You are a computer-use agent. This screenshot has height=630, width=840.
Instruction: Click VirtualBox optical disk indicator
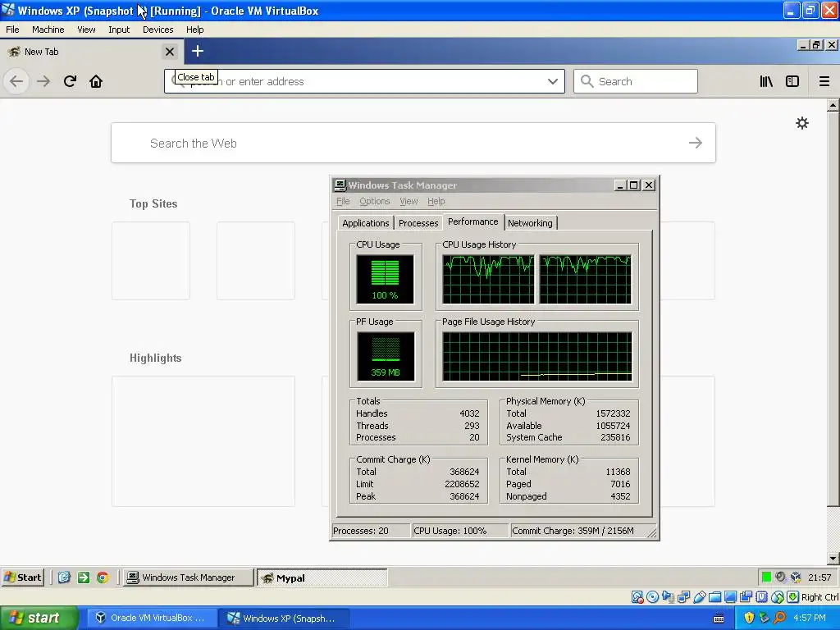point(652,597)
